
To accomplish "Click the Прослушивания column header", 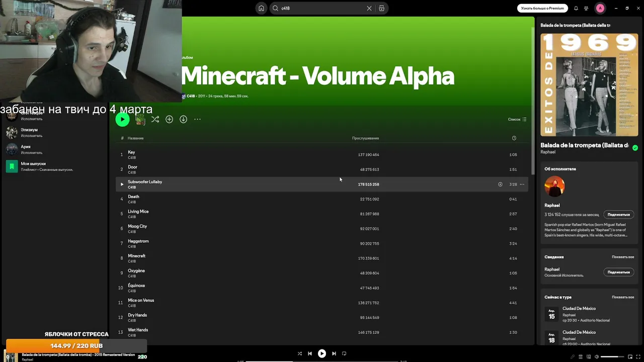I will 365,138.
